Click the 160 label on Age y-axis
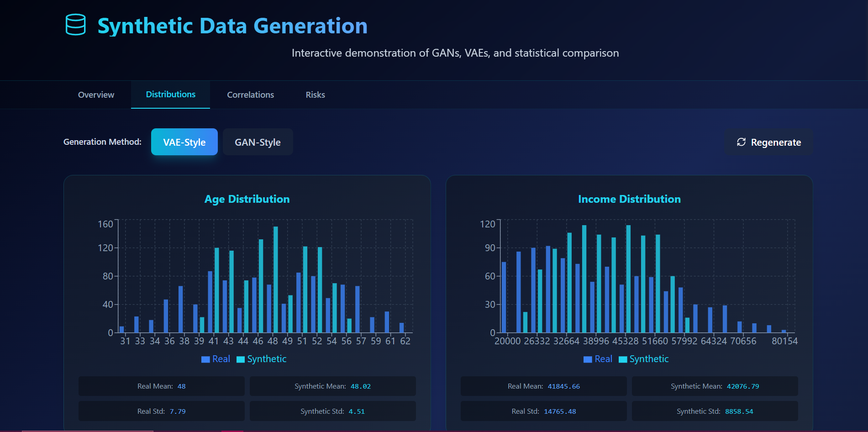Screen dimensions: 868x432 click(105, 224)
